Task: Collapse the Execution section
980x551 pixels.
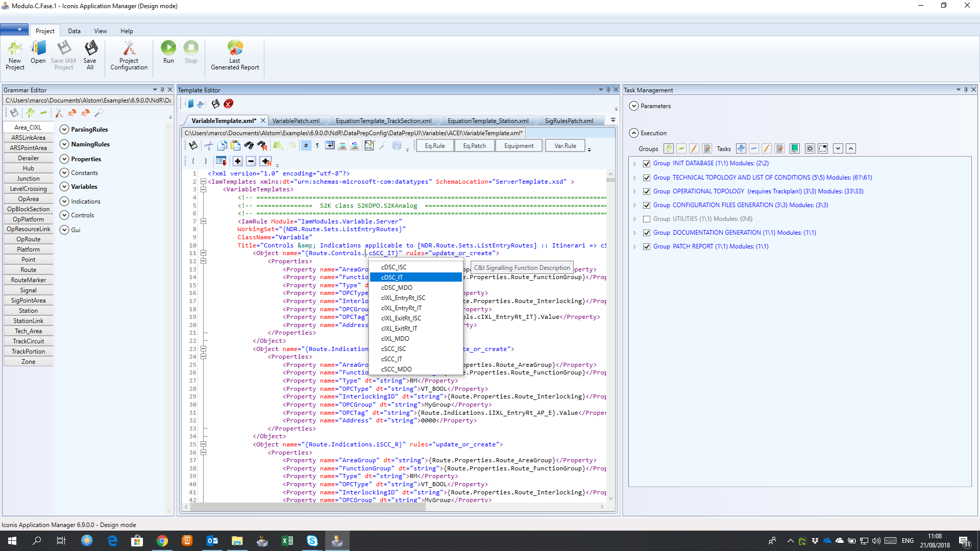Action: tap(634, 133)
